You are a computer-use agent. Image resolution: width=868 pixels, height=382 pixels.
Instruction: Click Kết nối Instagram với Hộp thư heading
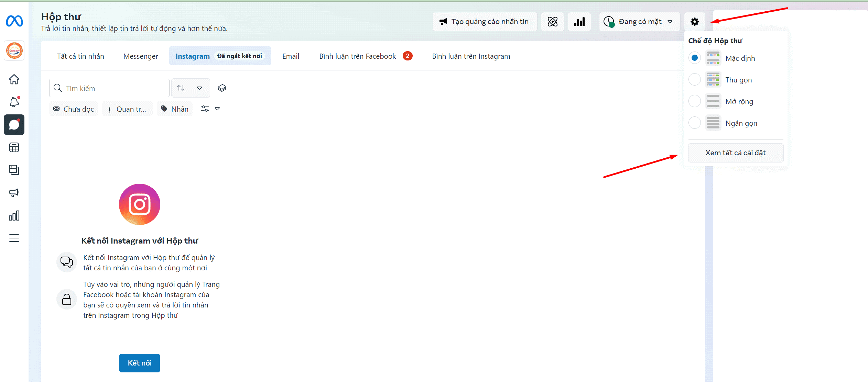pyautogui.click(x=140, y=241)
